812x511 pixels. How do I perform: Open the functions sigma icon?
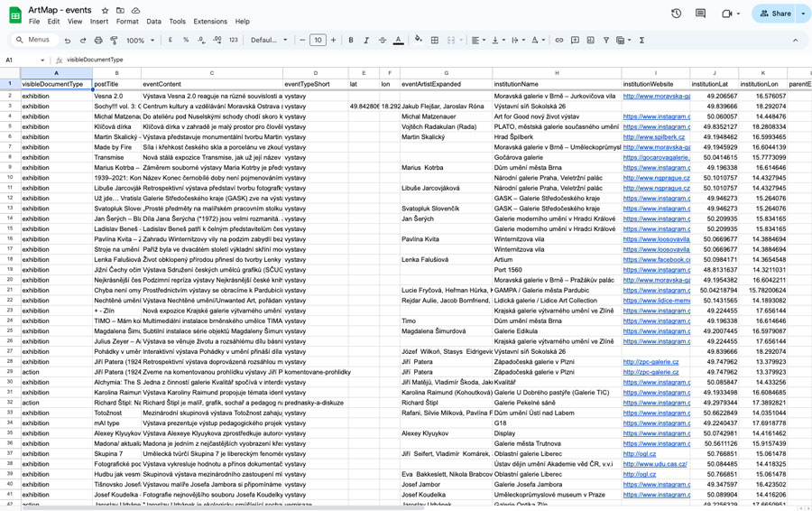(641, 40)
